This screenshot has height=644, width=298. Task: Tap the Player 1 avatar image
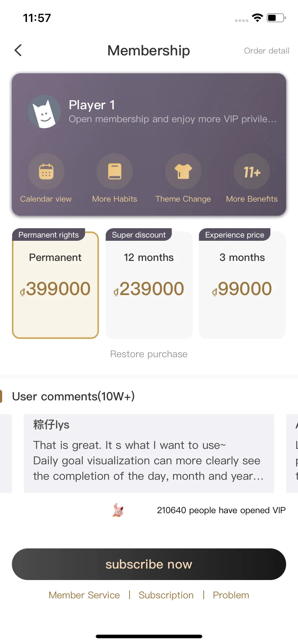pos(44,111)
